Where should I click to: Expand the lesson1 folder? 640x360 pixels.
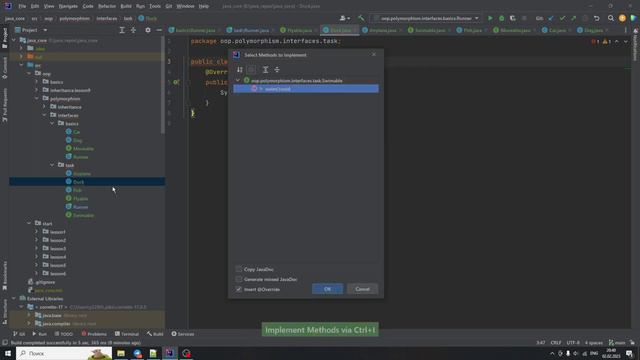click(x=37, y=232)
